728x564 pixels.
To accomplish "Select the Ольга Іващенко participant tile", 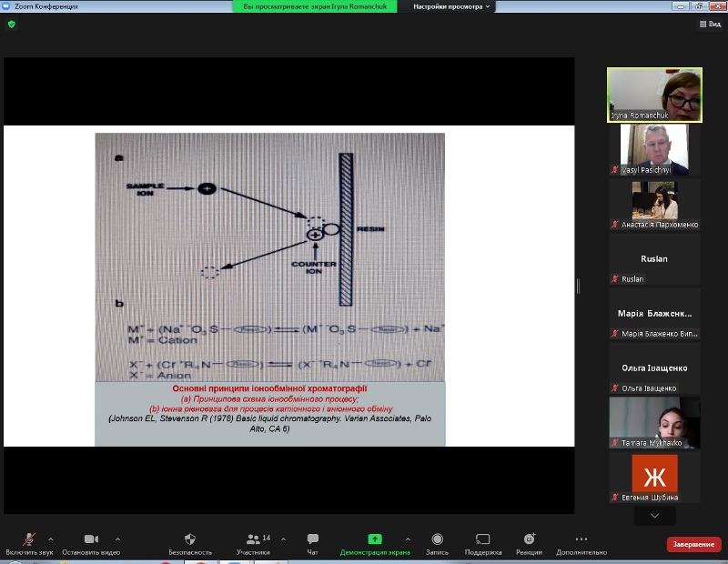I will tap(654, 368).
